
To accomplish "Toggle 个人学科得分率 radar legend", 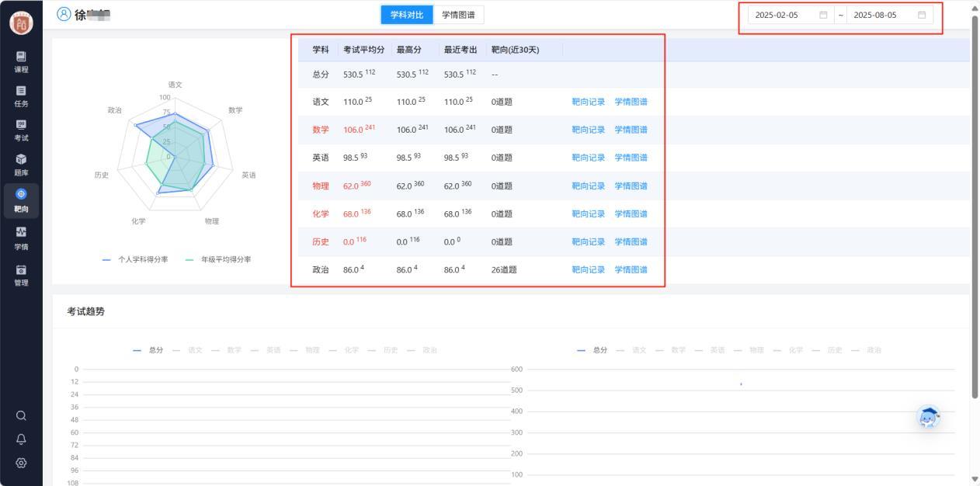I will click(135, 259).
